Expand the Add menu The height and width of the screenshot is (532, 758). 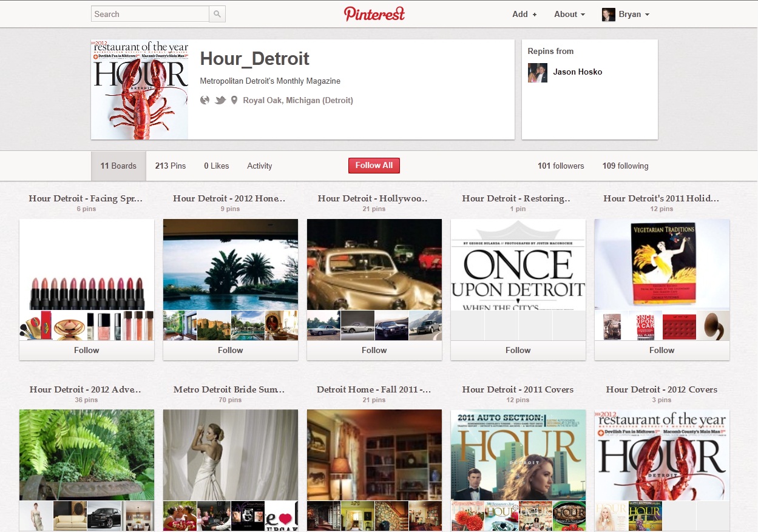click(x=524, y=14)
